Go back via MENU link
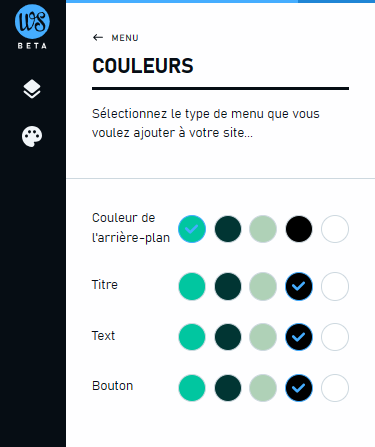Image resolution: width=375 pixels, height=447 pixels. 125,38
